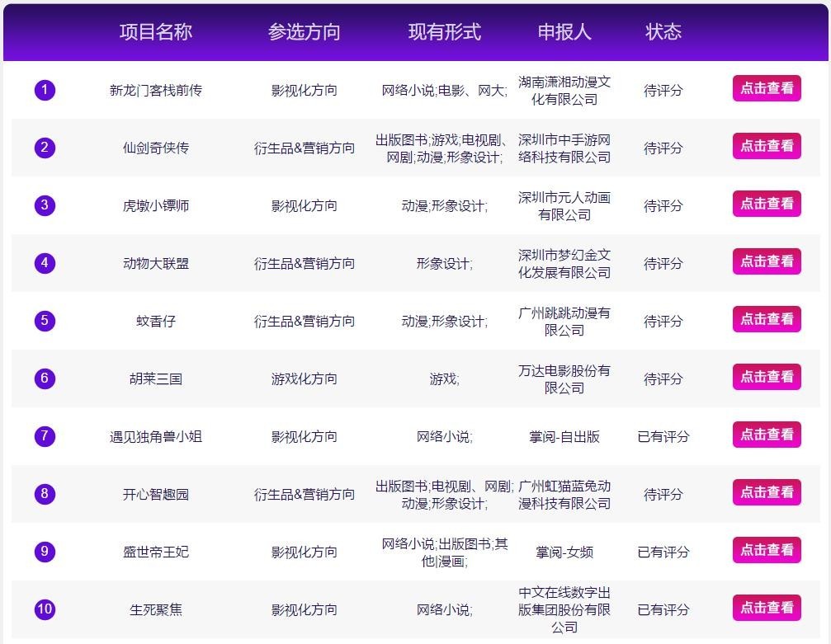This screenshot has height=644, width=831.
Task: Click applicant 深圳市中手游网络科技有限公司
Action: coord(564,148)
